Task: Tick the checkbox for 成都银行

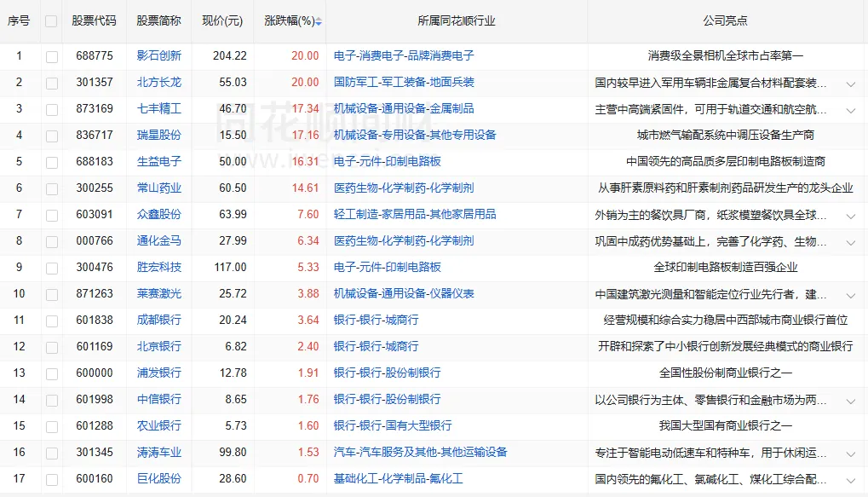Action: tap(52, 321)
